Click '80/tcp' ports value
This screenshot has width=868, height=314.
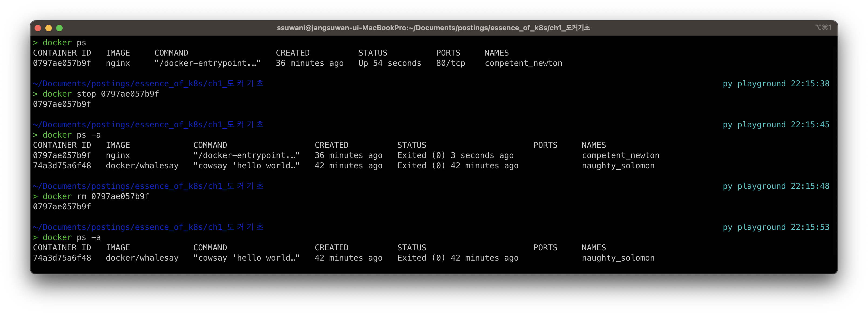point(450,63)
